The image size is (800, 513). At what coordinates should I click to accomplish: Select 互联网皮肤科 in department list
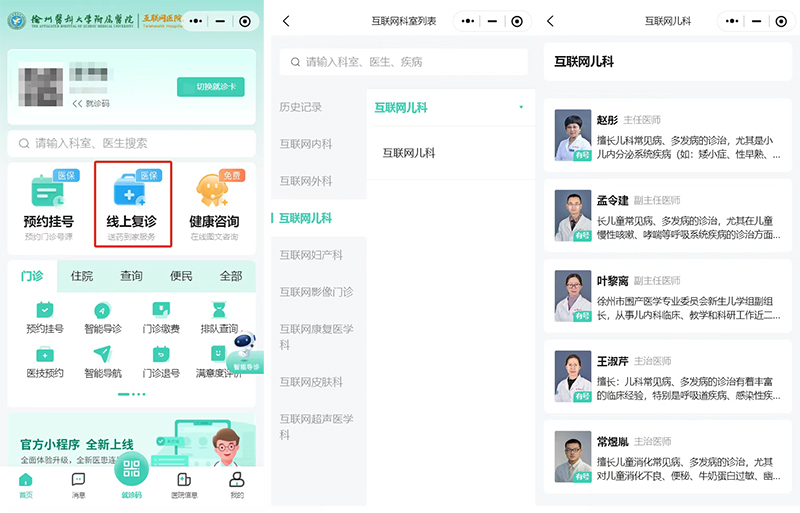311,382
